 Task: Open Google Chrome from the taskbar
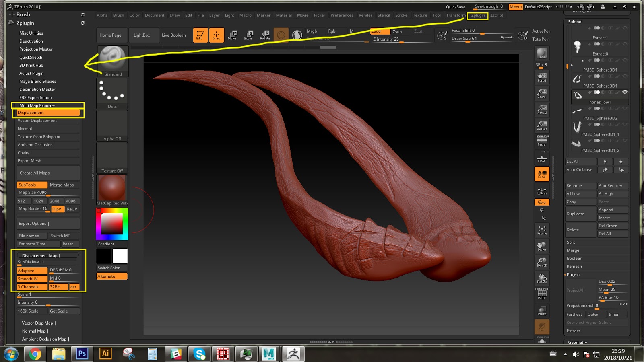pos(35,354)
